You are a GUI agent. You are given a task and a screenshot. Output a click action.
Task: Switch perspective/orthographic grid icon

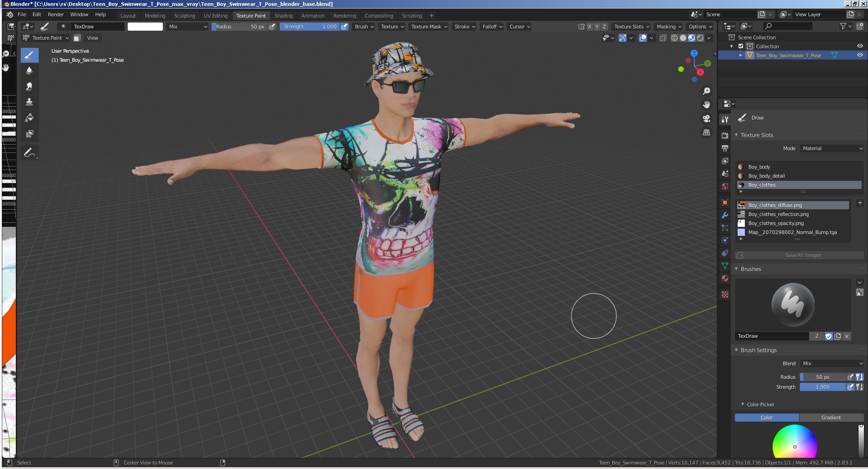click(706, 133)
